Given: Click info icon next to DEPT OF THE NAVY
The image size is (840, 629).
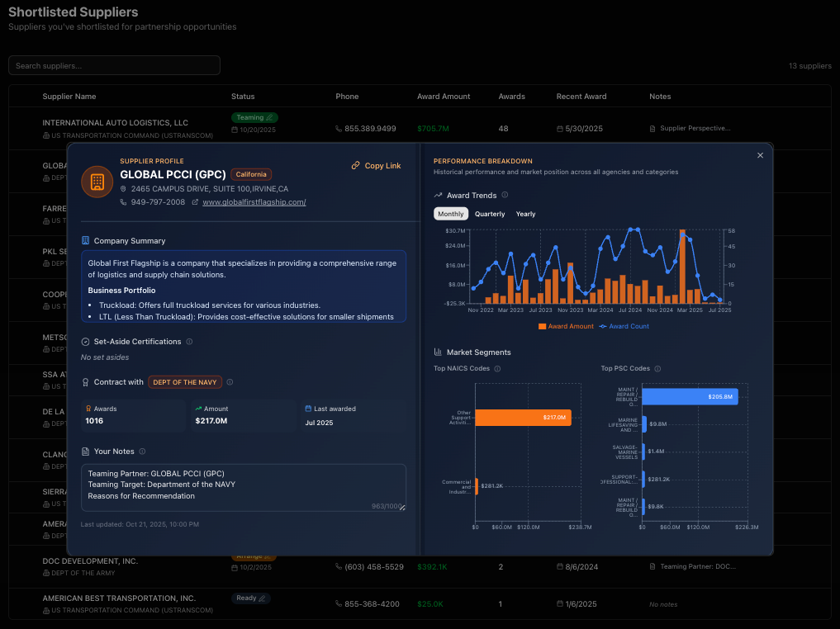Looking at the screenshot, I should click(x=230, y=382).
